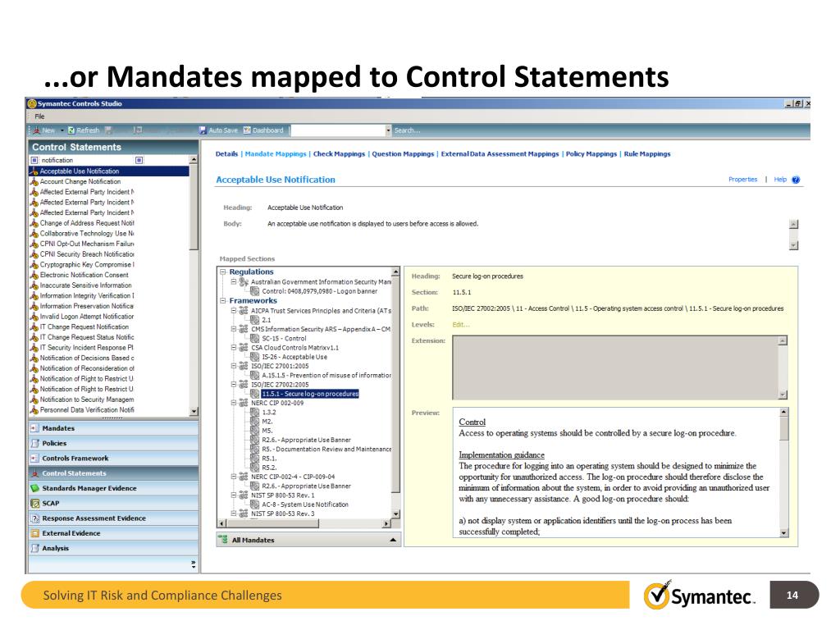
Task: Click the External Evidence icon
Action: [x=35, y=533]
